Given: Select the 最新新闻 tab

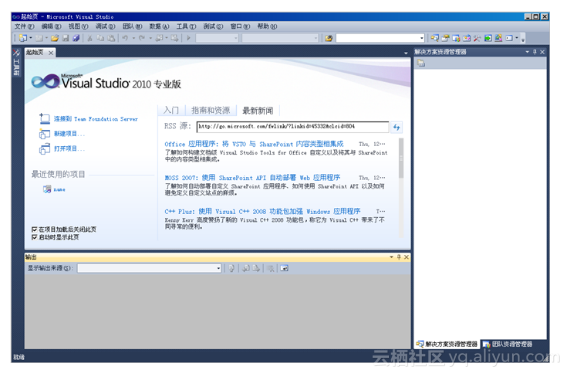Looking at the screenshot, I should point(258,110).
